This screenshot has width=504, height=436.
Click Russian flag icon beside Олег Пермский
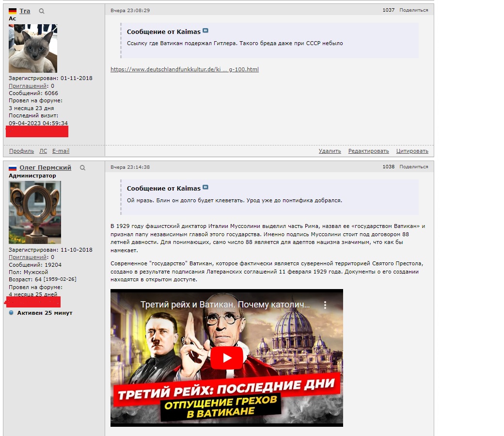point(13,168)
